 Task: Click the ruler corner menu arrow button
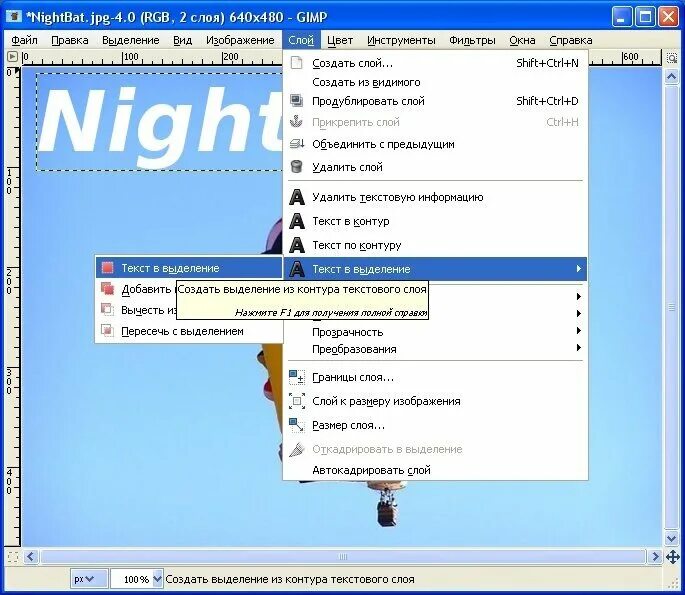point(12,57)
